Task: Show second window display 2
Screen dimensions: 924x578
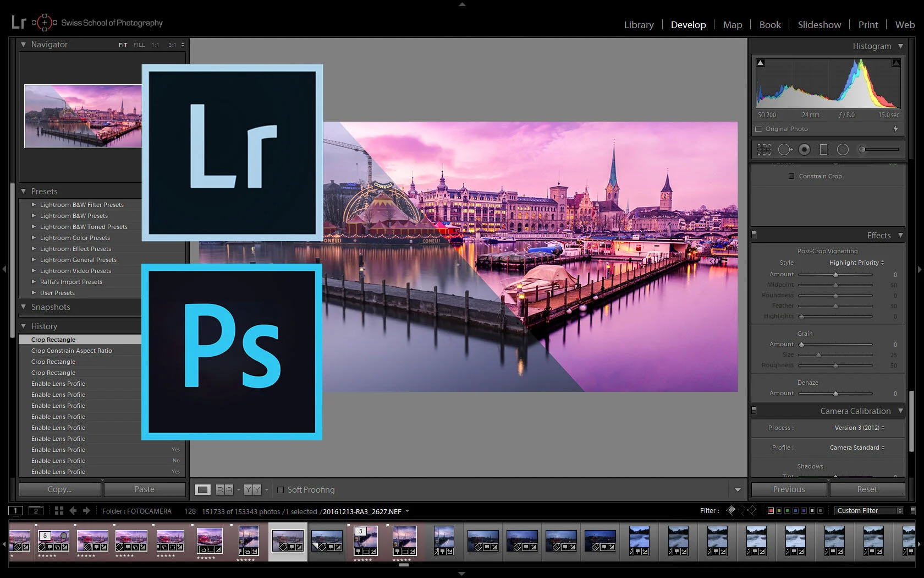Action: click(36, 511)
